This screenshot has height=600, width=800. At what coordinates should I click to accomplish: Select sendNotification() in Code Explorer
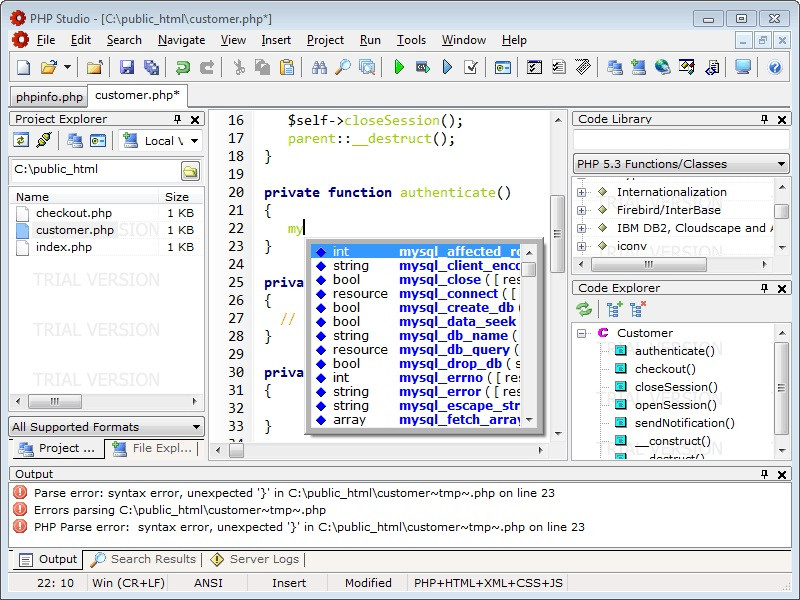pyautogui.click(x=684, y=423)
